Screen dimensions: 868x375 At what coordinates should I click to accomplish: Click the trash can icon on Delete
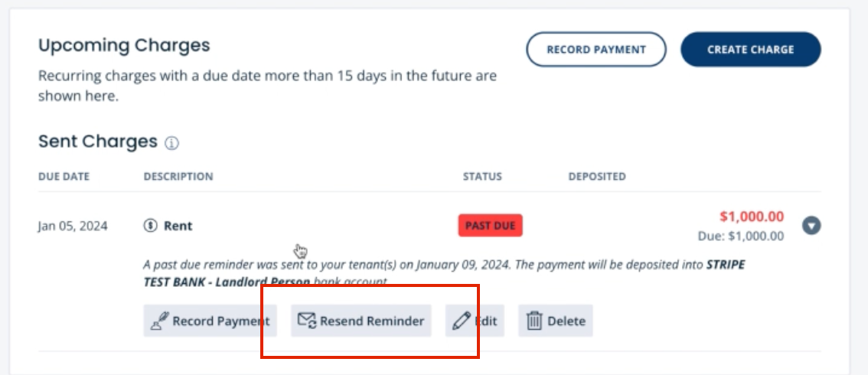534,321
